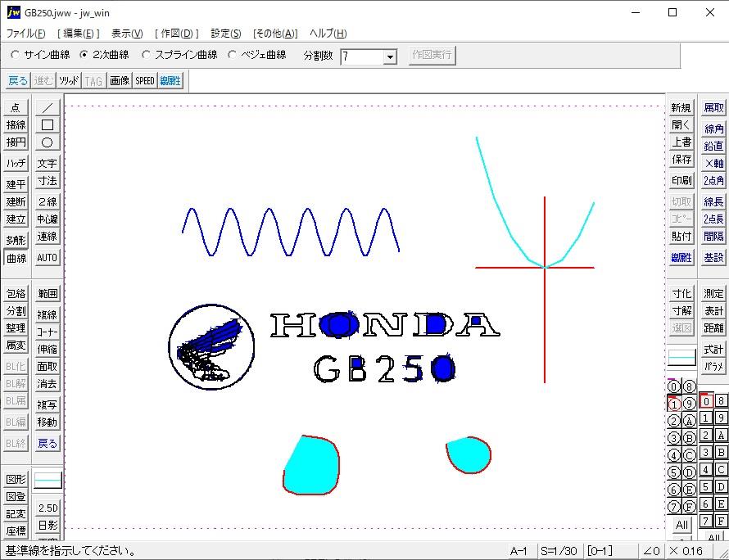Toggle circled layer 5 button
729x560 pixels.
pyautogui.click(x=673, y=472)
